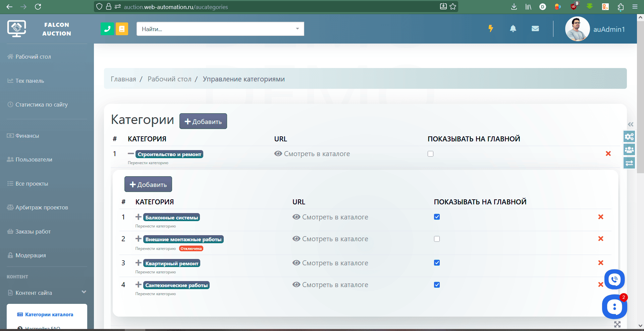The image size is (644, 331).
Task: Open the Найти search dropdown
Action: pos(220,29)
